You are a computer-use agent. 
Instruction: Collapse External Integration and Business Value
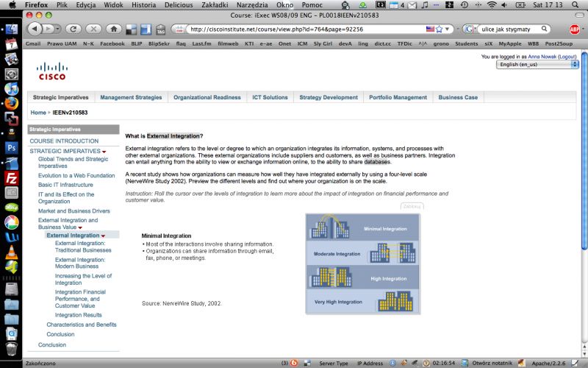coord(80,227)
